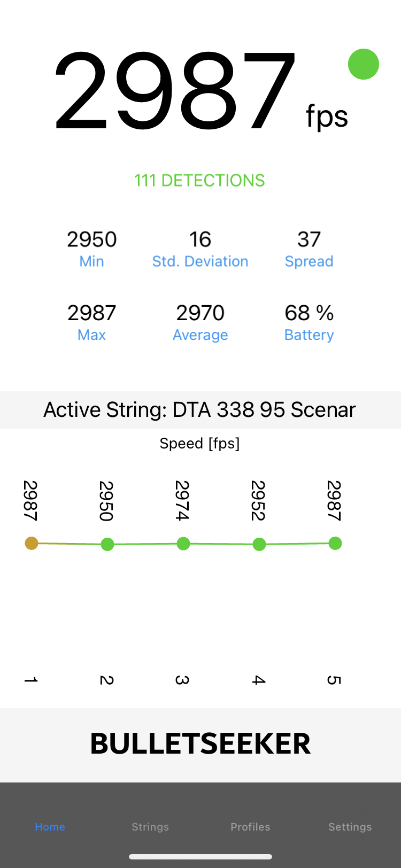Switch to the Profiles tab
401x868 pixels.
coord(250,827)
